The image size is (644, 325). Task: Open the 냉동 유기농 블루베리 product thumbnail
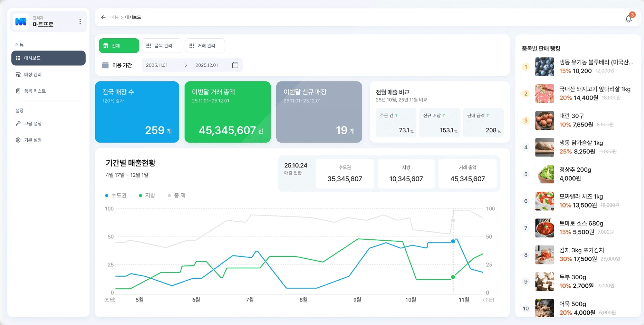coord(545,67)
